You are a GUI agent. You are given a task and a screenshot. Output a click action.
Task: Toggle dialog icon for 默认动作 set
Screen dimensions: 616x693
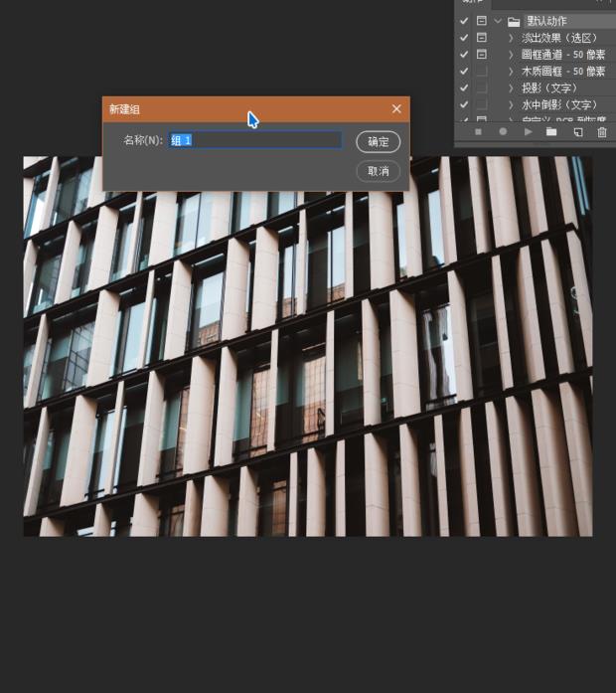(481, 21)
